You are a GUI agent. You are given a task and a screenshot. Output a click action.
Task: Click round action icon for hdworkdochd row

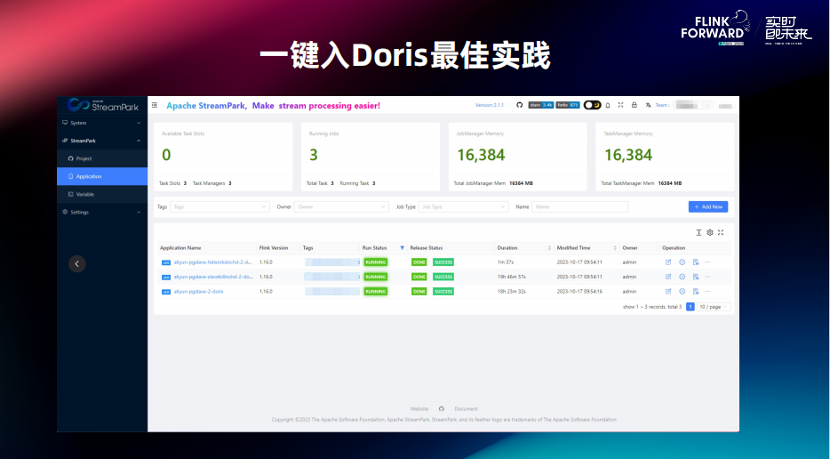(682, 262)
